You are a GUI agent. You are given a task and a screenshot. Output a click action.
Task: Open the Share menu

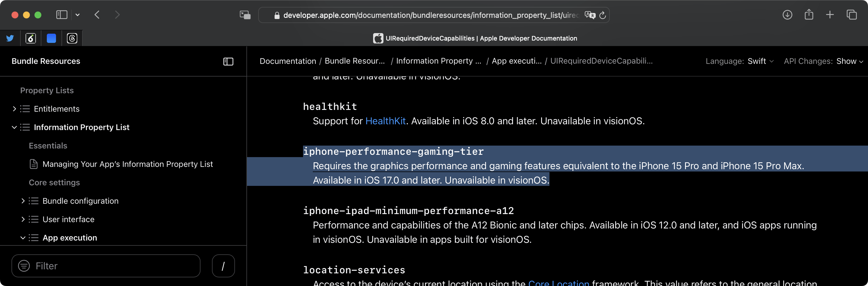[809, 14]
